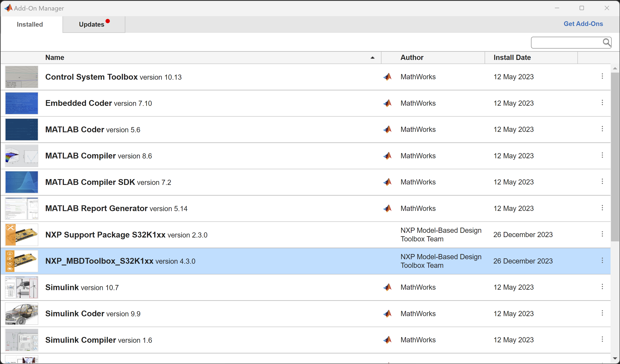Click the sort arrow in Name column header
The image size is (620, 364).
click(x=372, y=58)
